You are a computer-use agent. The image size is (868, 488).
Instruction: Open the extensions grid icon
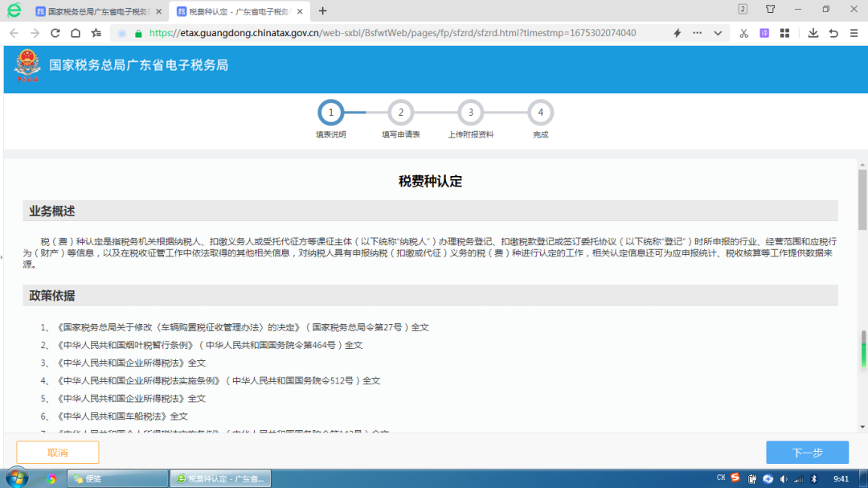coord(785,33)
